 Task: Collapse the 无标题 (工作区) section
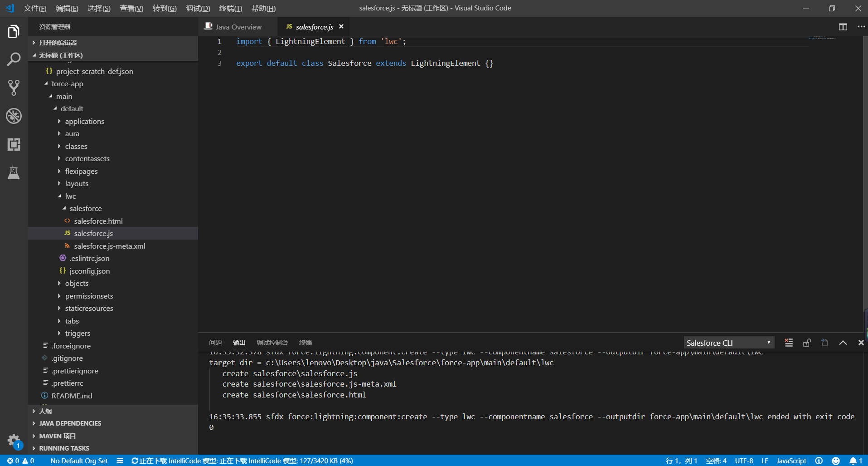113,55
